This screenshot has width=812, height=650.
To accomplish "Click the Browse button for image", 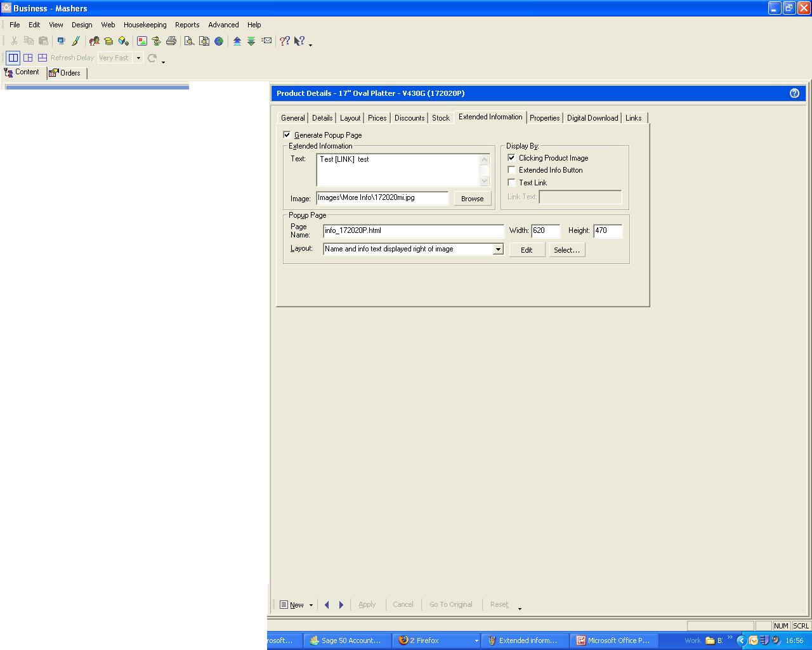I will [472, 199].
